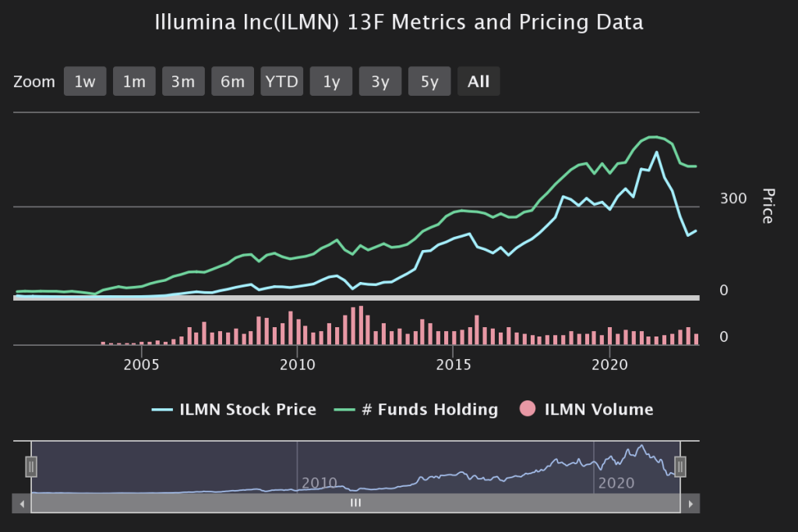Hide the # Funds Holding series
The image size is (798, 532).
click(430, 410)
